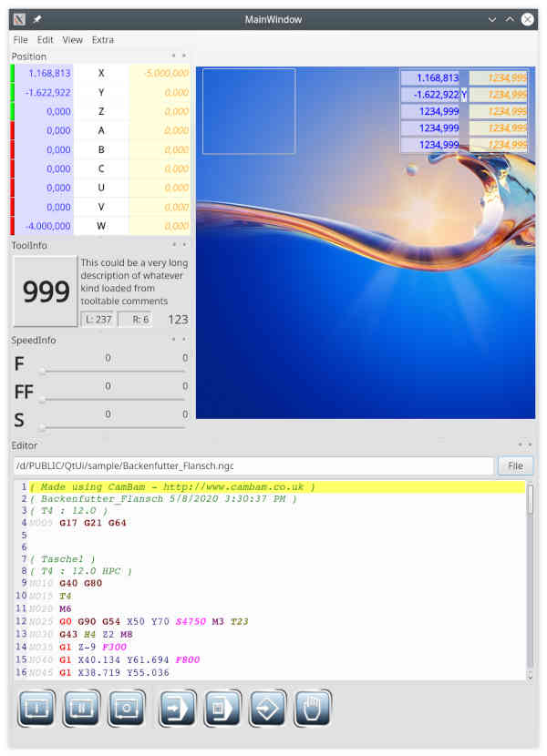Adjust the FF fast feed slider
The width and height of the screenshot is (547, 756).
coord(113,399)
